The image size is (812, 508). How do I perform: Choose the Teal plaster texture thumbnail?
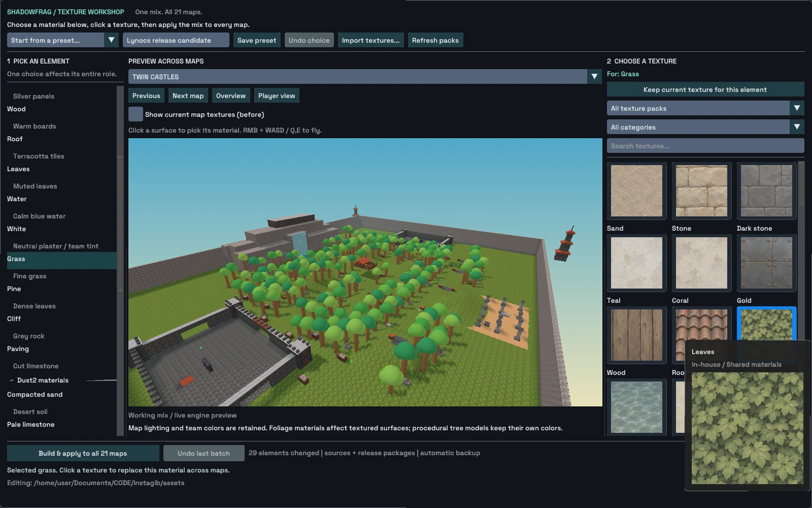(x=636, y=263)
